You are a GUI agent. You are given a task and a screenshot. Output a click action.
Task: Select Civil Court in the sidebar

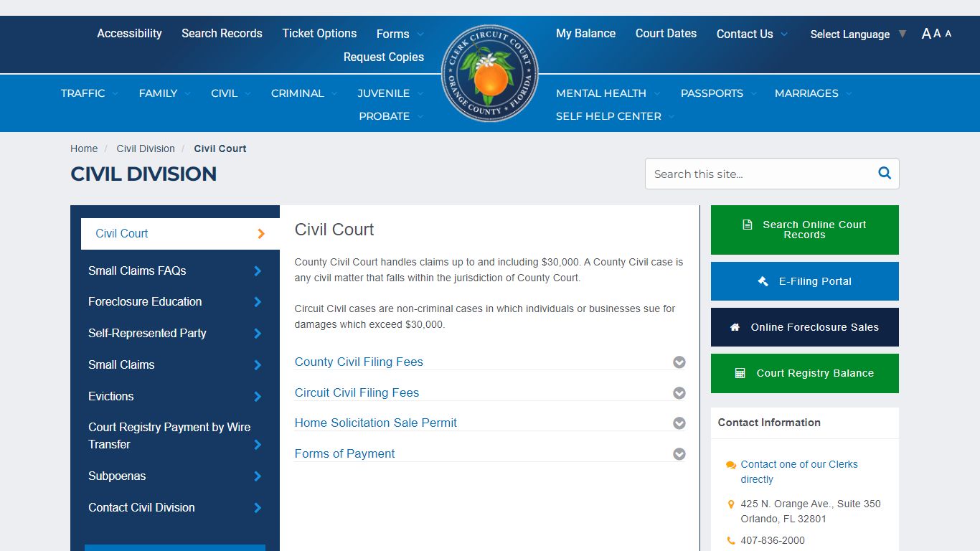click(x=180, y=234)
